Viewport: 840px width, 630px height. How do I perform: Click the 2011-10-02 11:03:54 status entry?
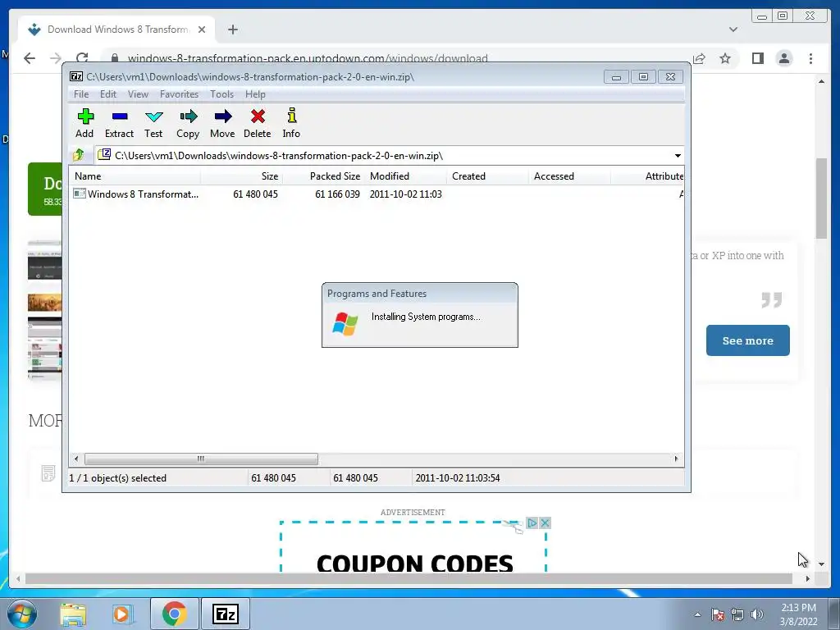(458, 478)
